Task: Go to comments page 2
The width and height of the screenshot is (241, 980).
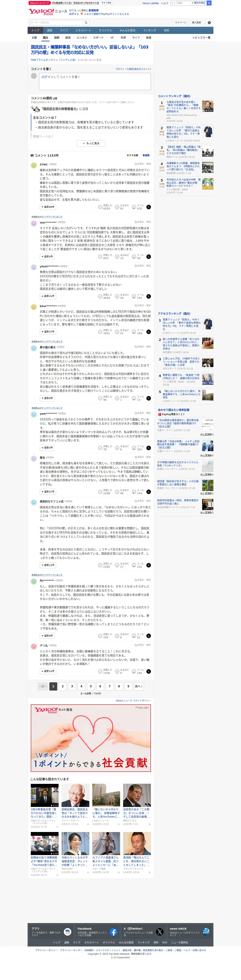Action: click(63, 686)
